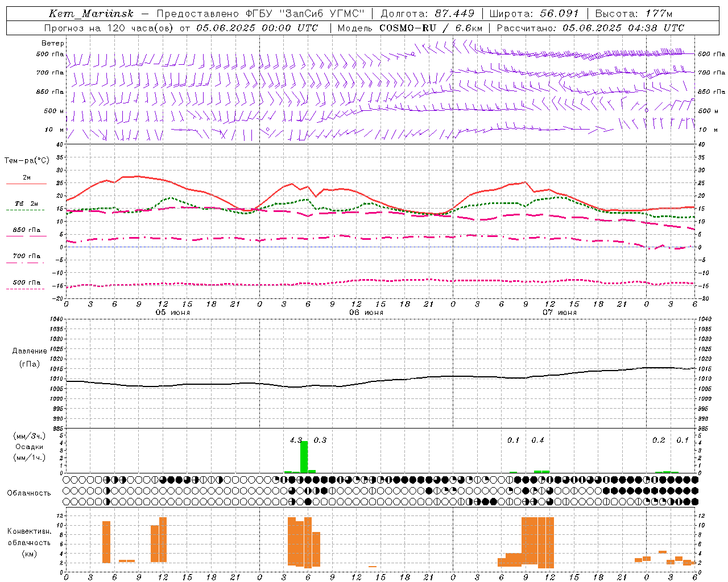Image resolution: width=728 pixels, height=582 pixels.
Task: Click the Осадки precipitation label
Action: pyautogui.click(x=30, y=447)
